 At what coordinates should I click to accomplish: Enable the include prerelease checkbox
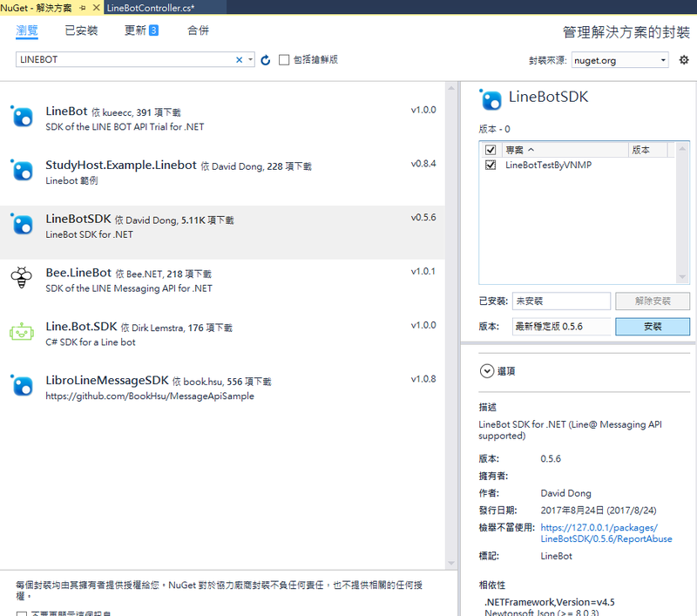tap(284, 59)
